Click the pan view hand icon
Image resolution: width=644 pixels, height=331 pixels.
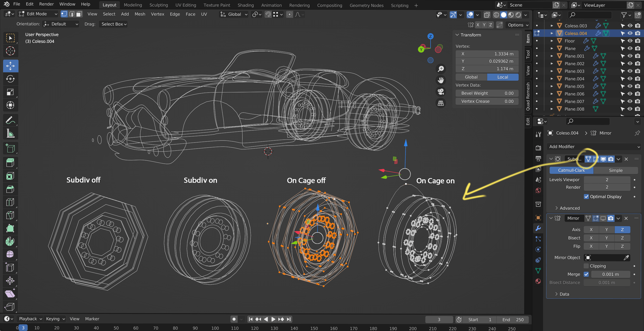pos(441,80)
